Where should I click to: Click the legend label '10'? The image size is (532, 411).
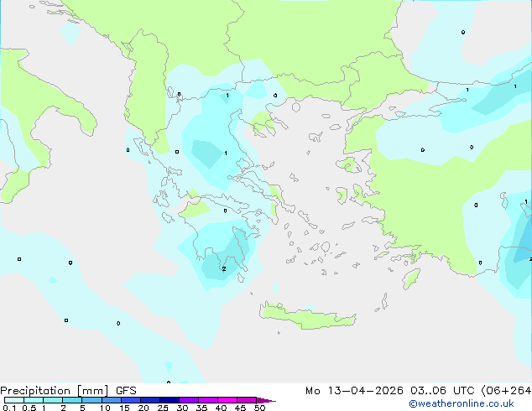105,408
